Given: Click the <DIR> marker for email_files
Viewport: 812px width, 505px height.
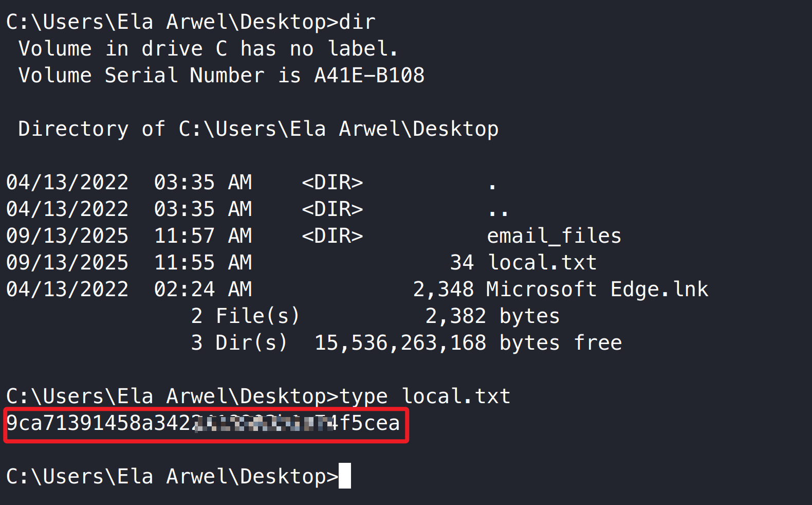Looking at the screenshot, I should tap(332, 236).
